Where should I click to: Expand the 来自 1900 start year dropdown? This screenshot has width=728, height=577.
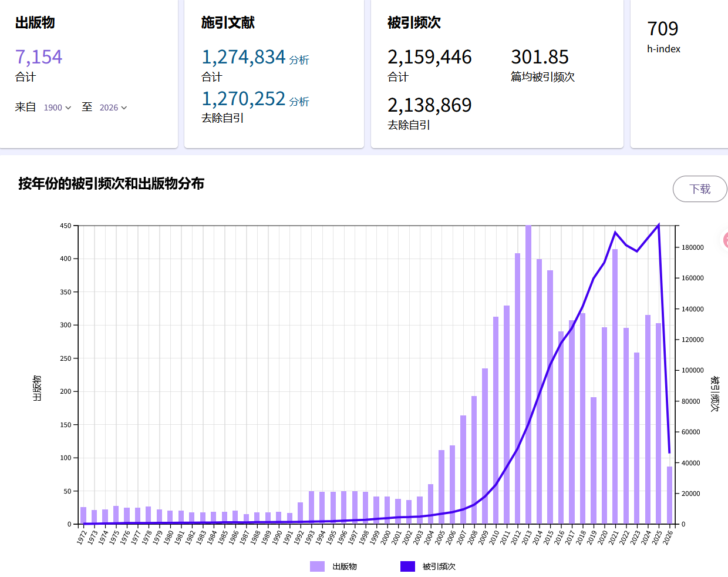[x=57, y=108]
